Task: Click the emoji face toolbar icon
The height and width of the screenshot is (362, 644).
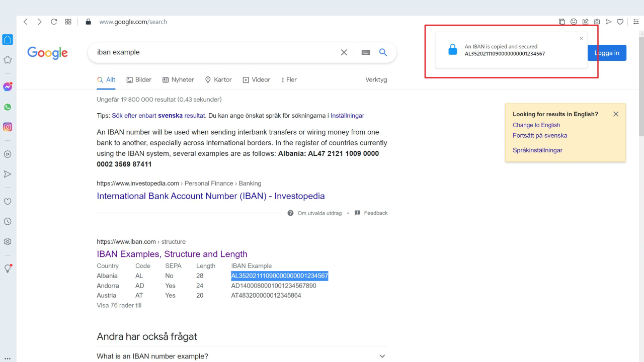Action: click(x=574, y=22)
